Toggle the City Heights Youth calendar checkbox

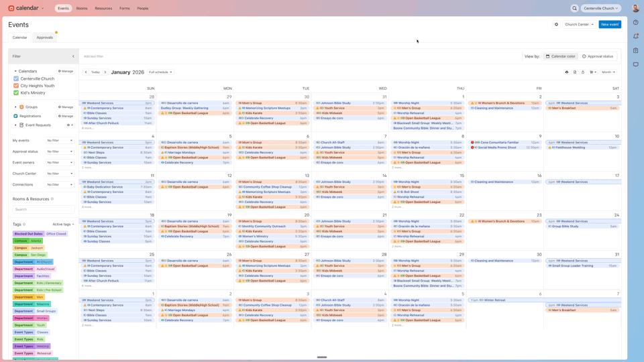click(x=16, y=86)
